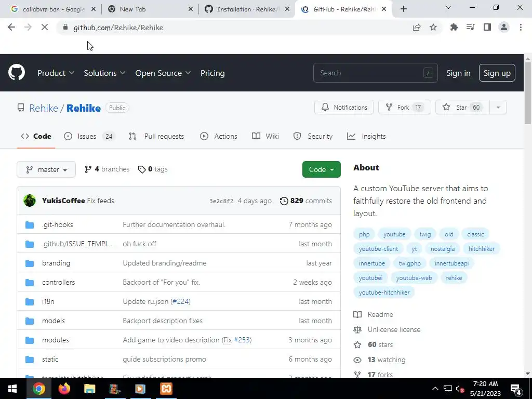Toggle the Chrome side panel icon

click(487, 28)
